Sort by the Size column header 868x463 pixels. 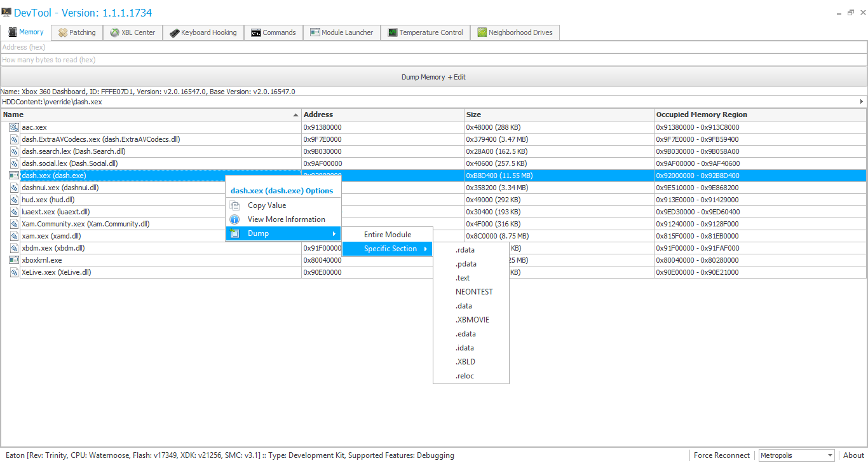[559, 114]
